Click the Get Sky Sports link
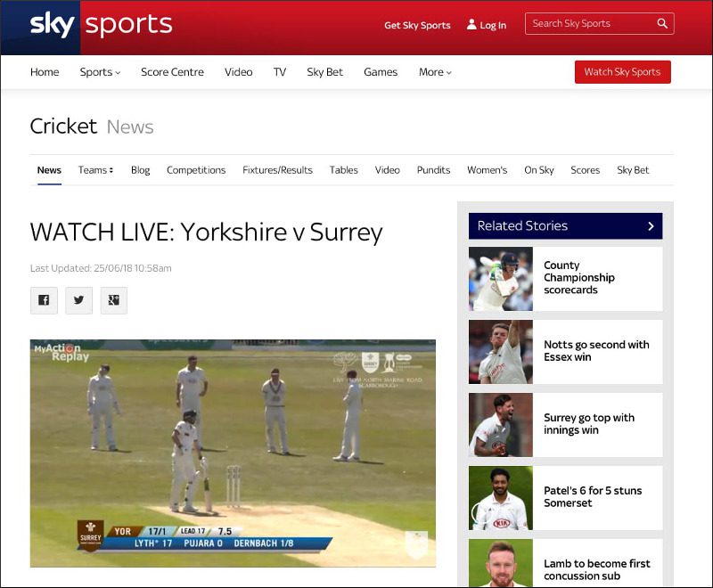This screenshot has width=713, height=588. point(417,26)
